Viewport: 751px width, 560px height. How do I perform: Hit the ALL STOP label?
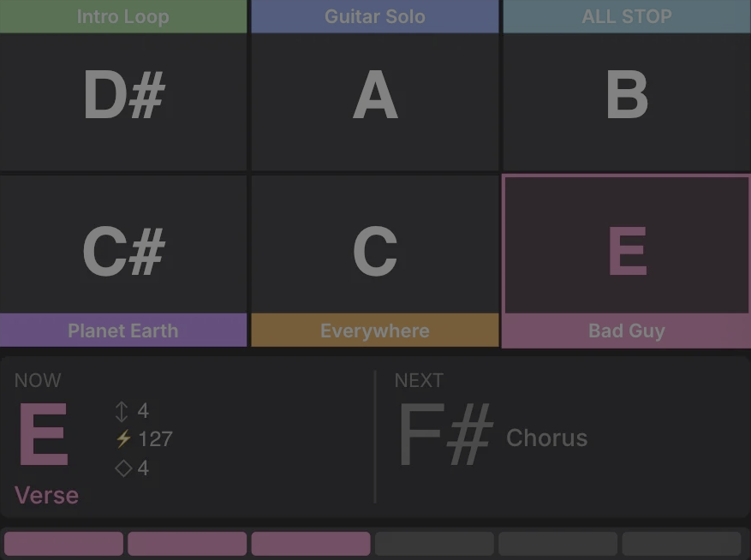[627, 16]
